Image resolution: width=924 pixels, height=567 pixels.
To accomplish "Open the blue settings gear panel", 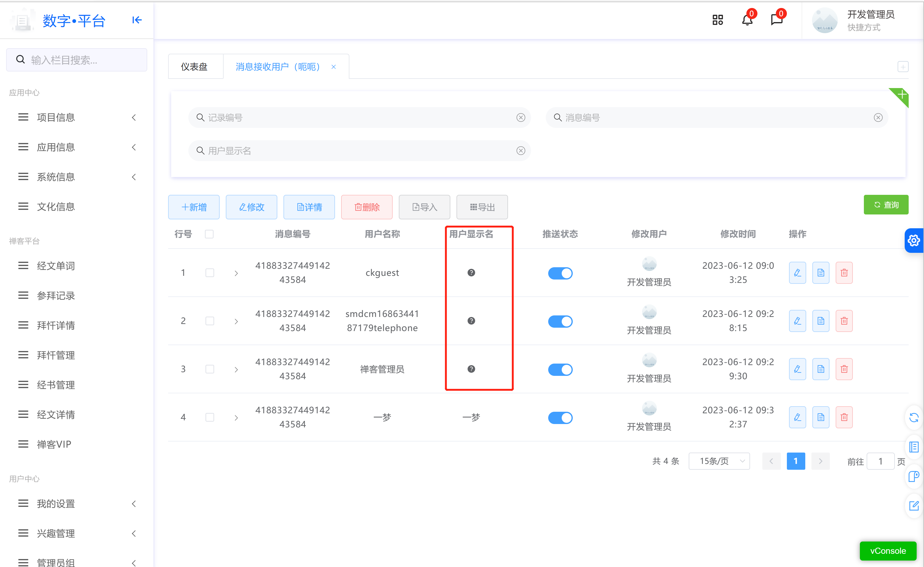I will coord(914,240).
